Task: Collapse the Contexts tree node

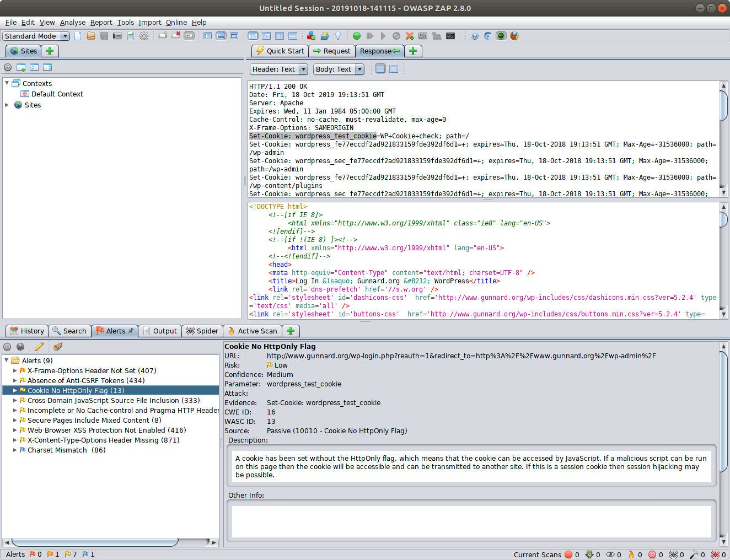Action: (x=7, y=83)
